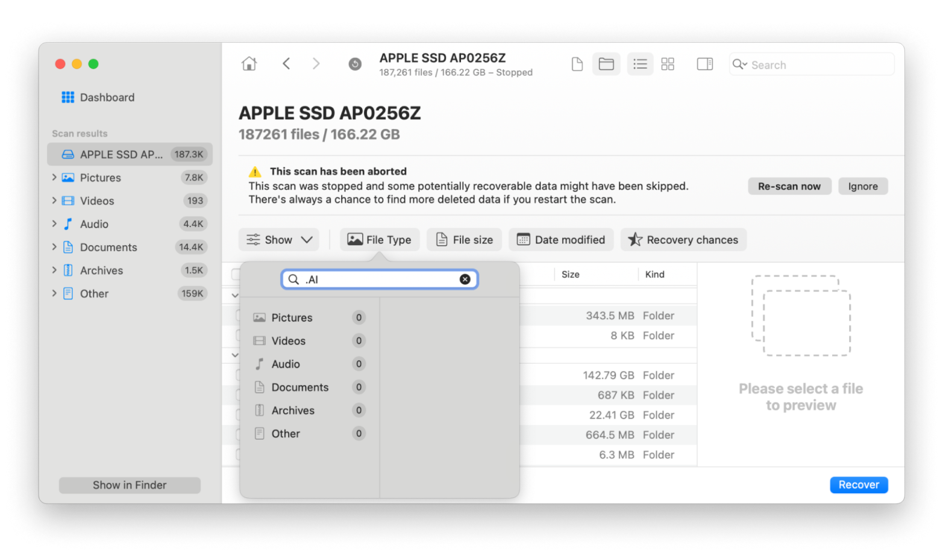Open the File size filter
This screenshot has height=560, width=940.
[464, 240]
